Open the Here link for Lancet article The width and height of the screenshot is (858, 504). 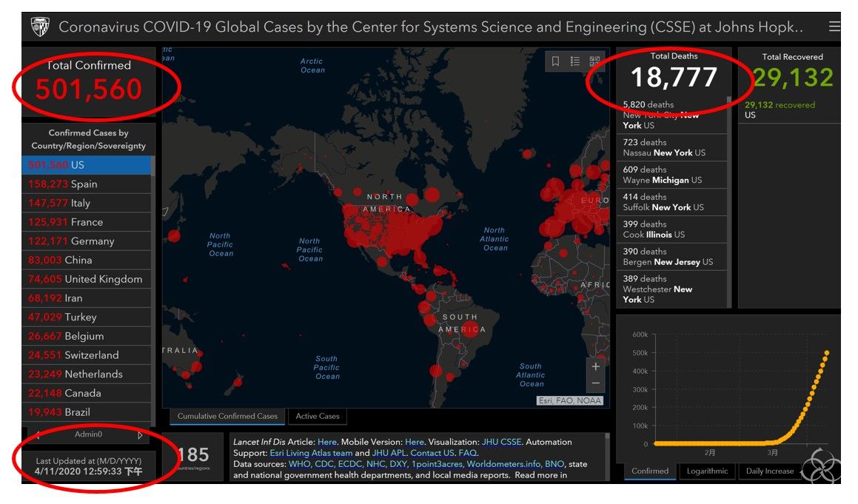(x=327, y=442)
